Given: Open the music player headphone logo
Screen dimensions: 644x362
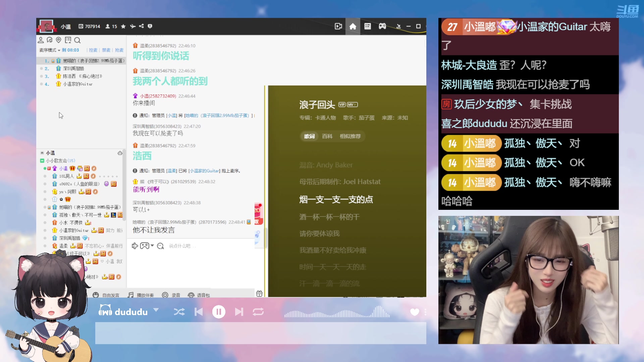Looking at the screenshot, I should 105,310.
